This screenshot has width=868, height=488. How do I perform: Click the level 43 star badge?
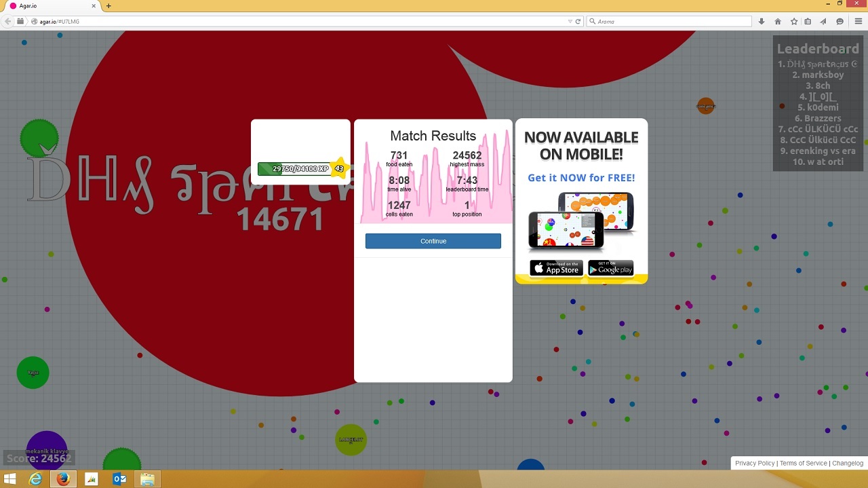[339, 168]
